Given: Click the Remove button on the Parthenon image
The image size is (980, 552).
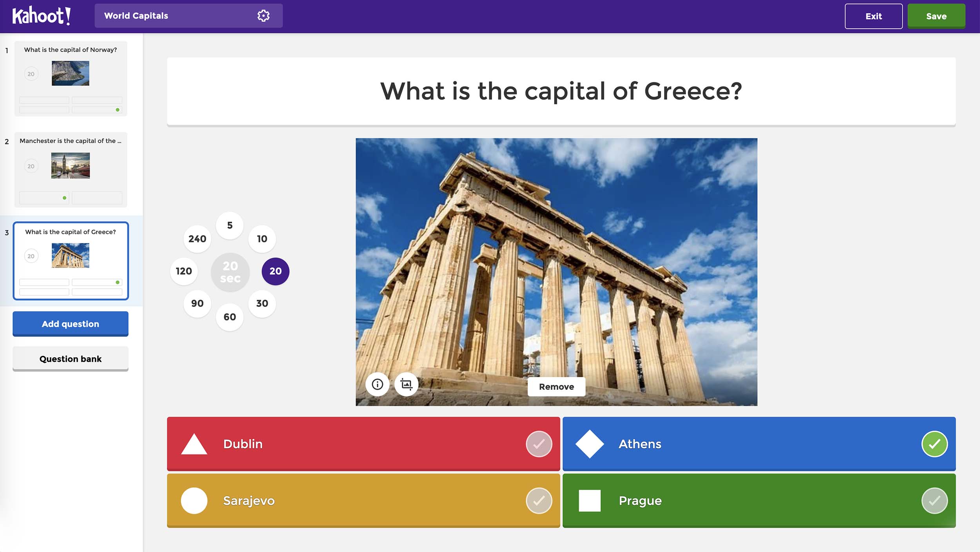Looking at the screenshot, I should tap(556, 387).
